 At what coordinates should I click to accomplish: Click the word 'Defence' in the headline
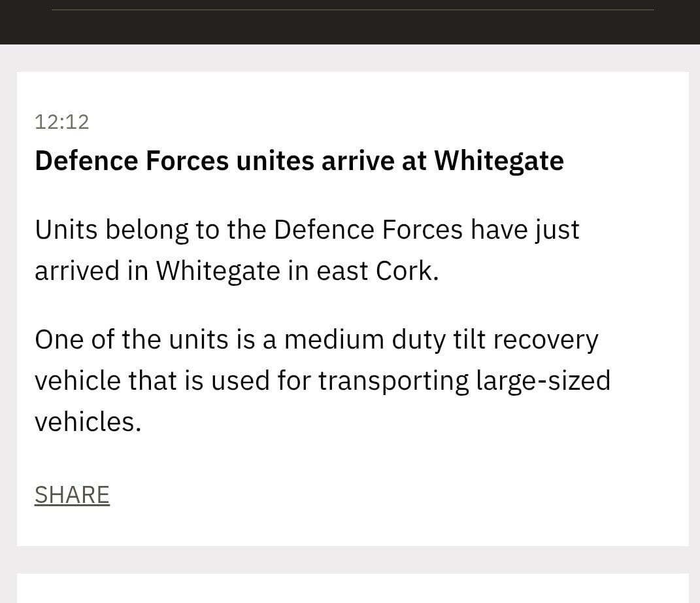[87, 161]
